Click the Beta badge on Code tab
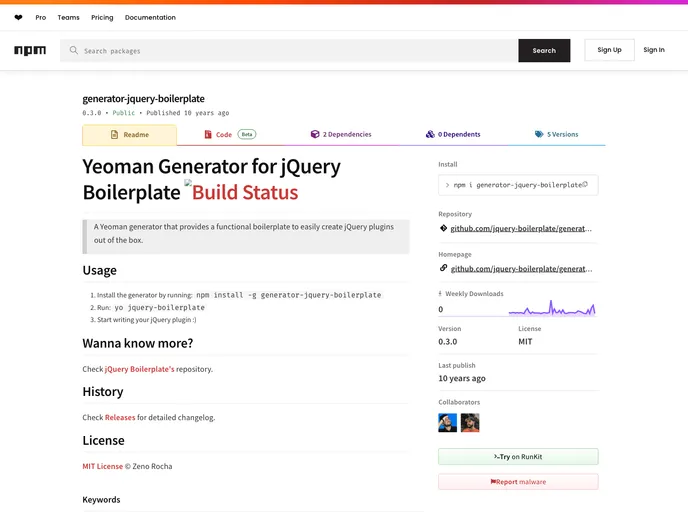 (x=247, y=134)
